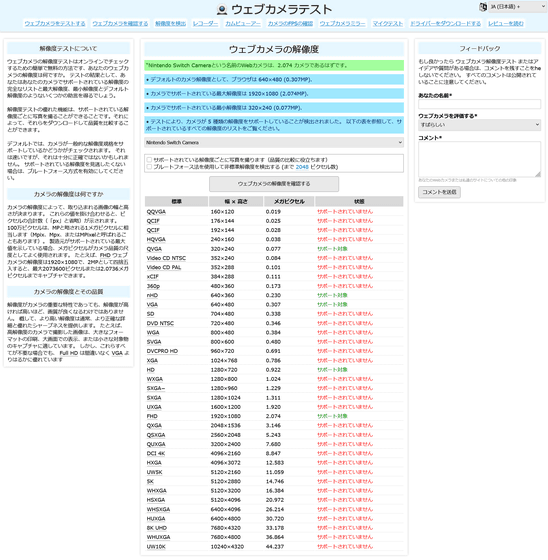548x560 pixels.
Task: Focus the コメント text area
Action: click(x=479, y=159)
